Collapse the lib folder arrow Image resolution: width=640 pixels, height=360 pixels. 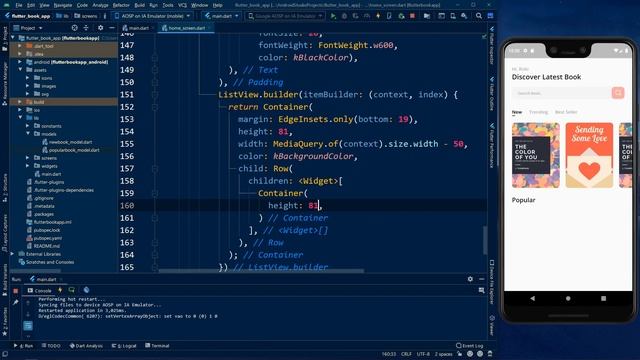pyautogui.click(x=20, y=118)
